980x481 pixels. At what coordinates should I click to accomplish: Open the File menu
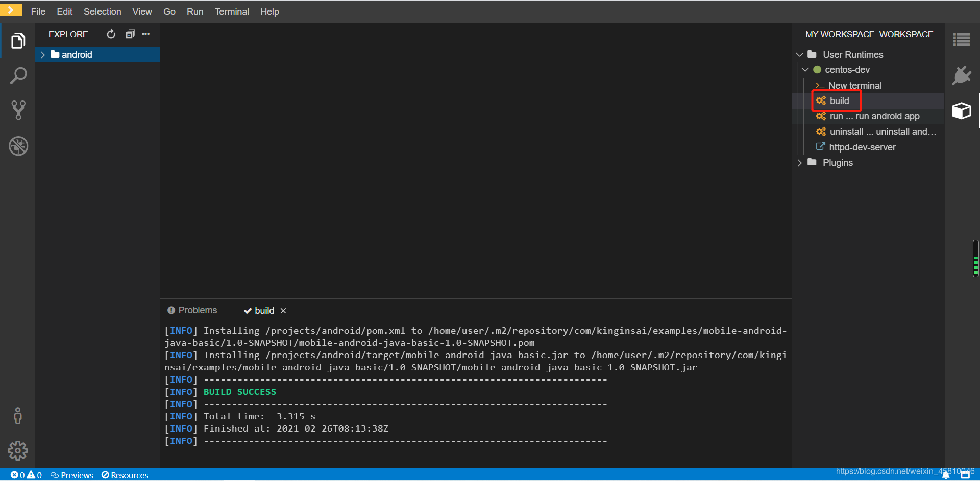(x=38, y=11)
